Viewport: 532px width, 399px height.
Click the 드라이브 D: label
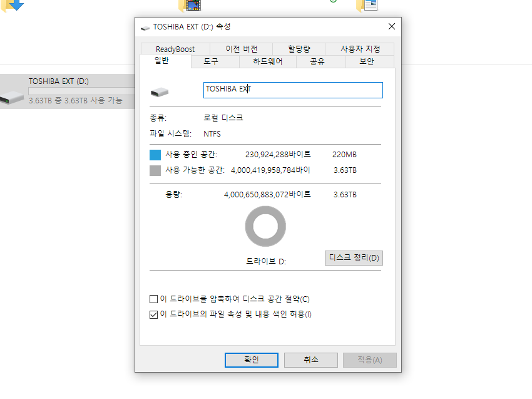click(x=266, y=261)
